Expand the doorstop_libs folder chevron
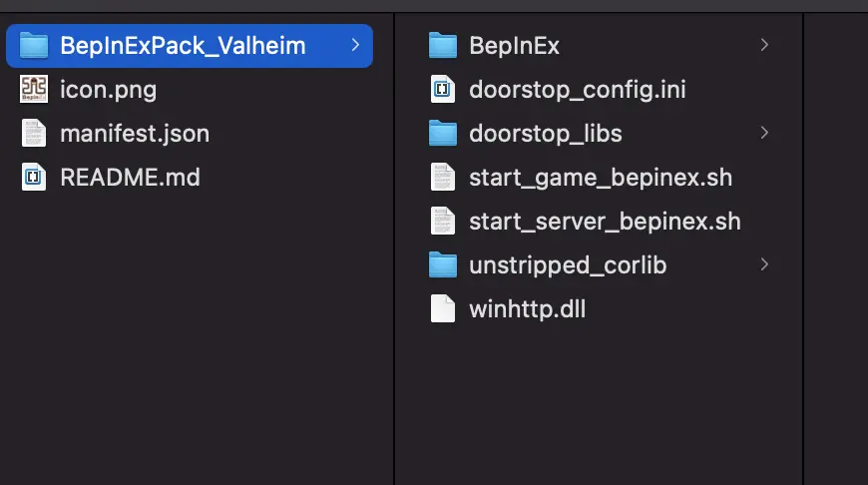The image size is (868, 485). 764,133
